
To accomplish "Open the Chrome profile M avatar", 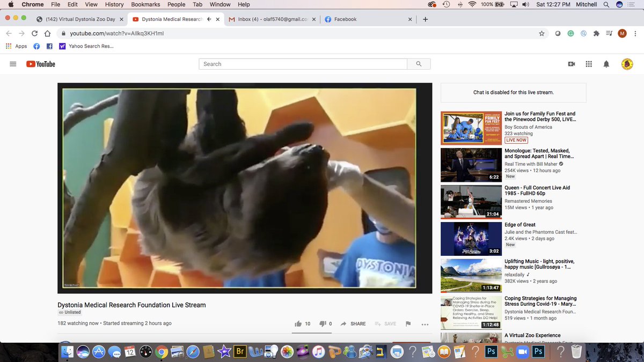I will 622,33.
